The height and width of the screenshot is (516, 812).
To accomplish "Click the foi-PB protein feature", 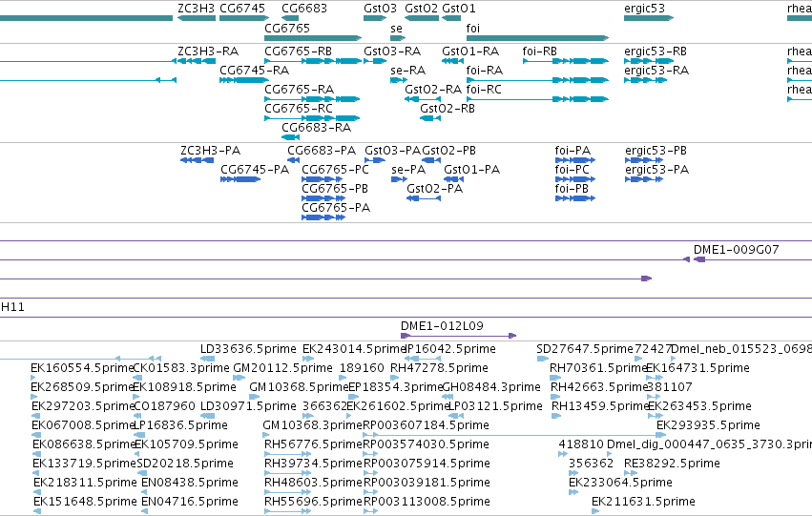I will pyautogui.click(x=575, y=198).
